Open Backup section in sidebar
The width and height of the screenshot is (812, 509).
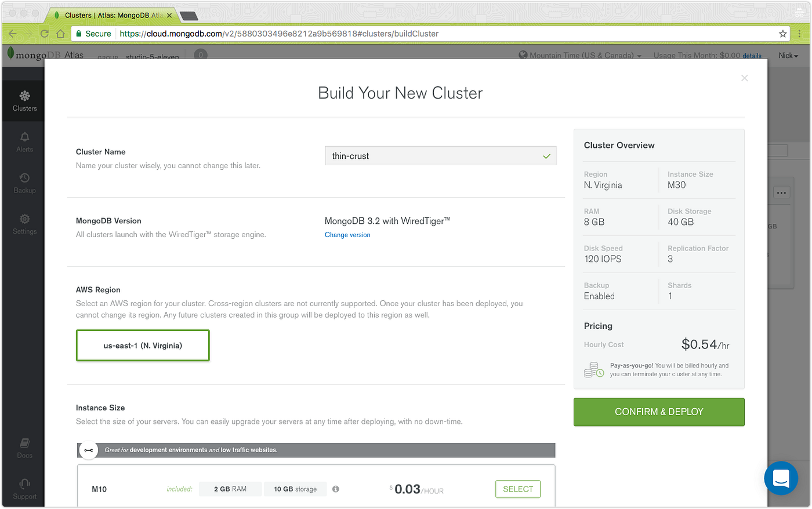[x=24, y=183]
